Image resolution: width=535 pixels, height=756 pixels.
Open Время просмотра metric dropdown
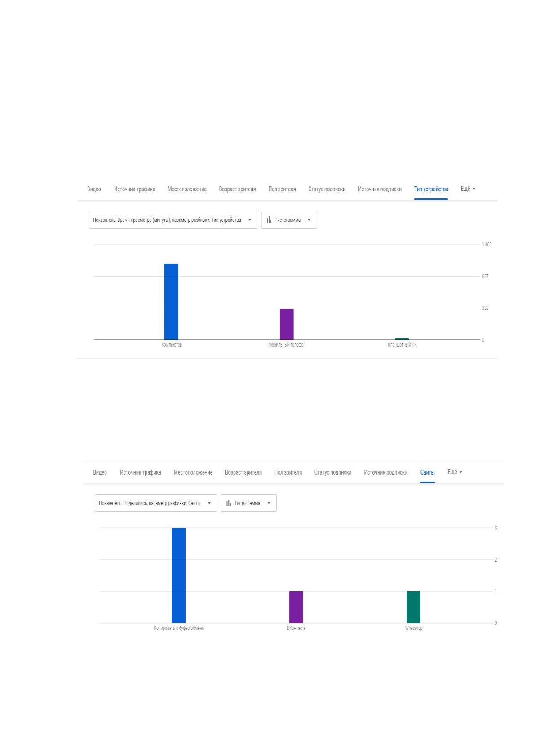pos(173,220)
